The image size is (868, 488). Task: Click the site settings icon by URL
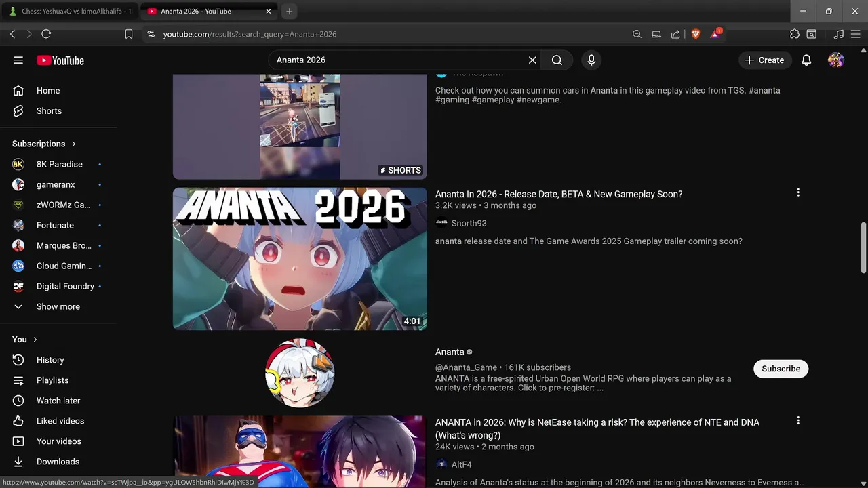tap(151, 34)
